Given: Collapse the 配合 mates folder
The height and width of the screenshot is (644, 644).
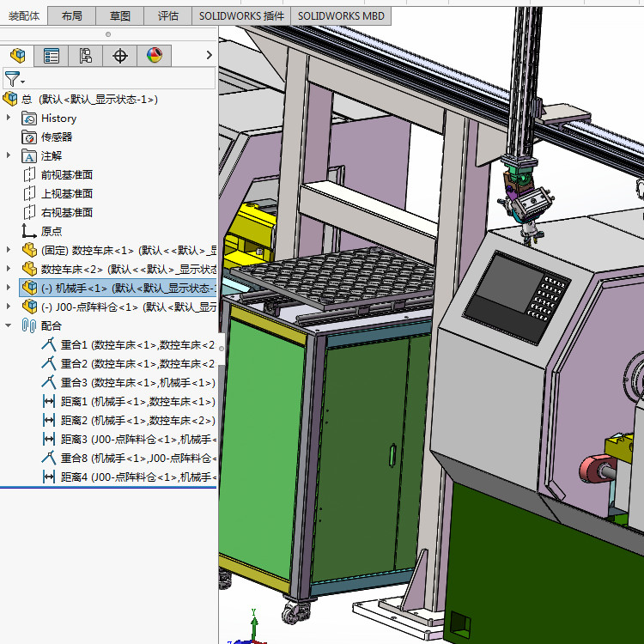Looking at the screenshot, I should (x=9, y=325).
